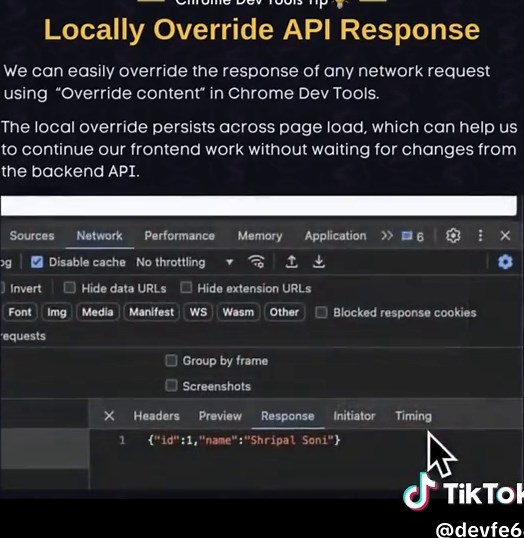Image resolution: width=524 pixels, height=538 pixels.
Task: Enable Blocked response cookies checkbox
Action: (321, 312)
